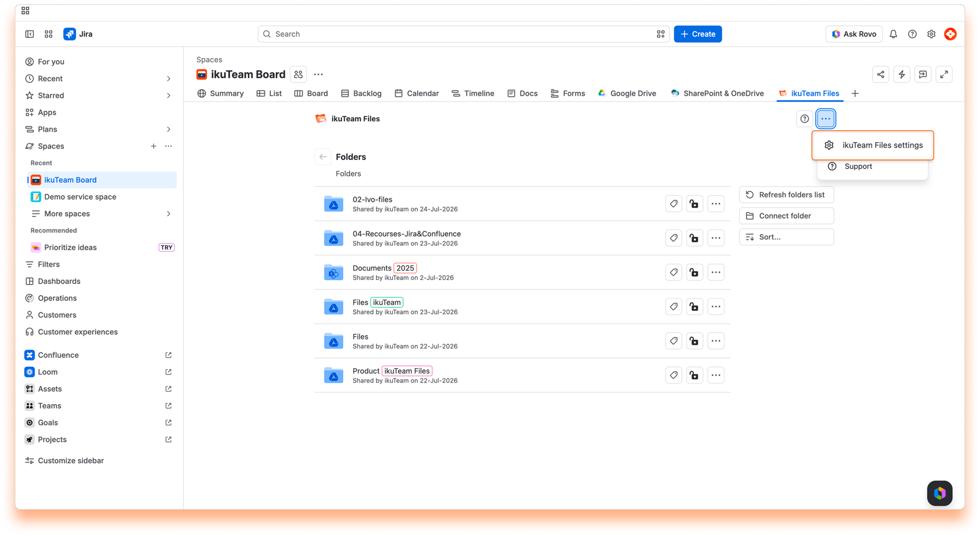Click the Ask Rovo button
The height and width of the screenshot is (535, 980).
[x=854, y=34]
